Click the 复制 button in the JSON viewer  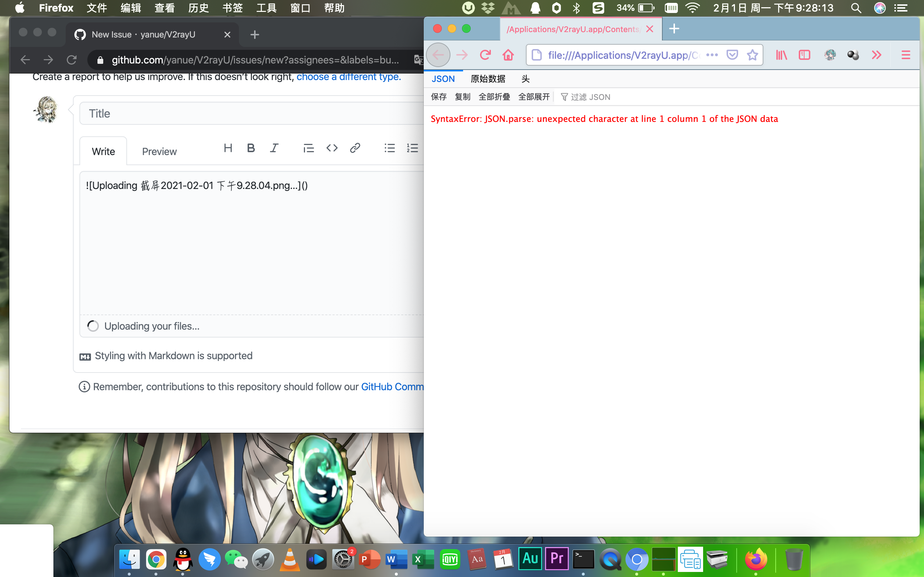pos(462,97)
